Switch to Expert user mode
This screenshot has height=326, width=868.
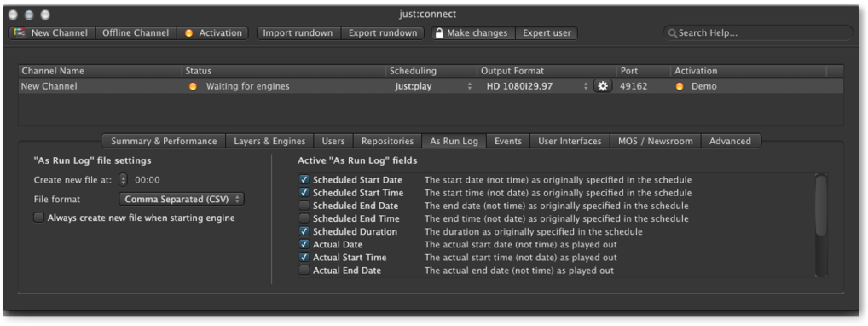tap(547, 32)
